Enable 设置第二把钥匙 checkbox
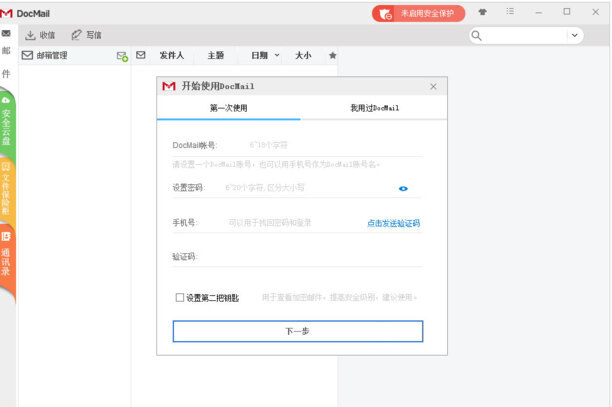Image resolution: width=612 pixels, height=407 pixels. [x=180, y=298]
